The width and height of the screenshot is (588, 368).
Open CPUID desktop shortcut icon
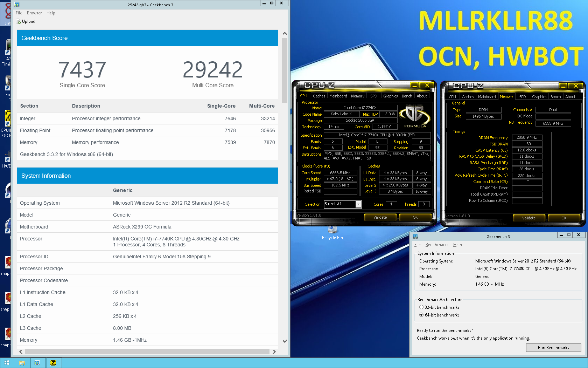(6, 123)
